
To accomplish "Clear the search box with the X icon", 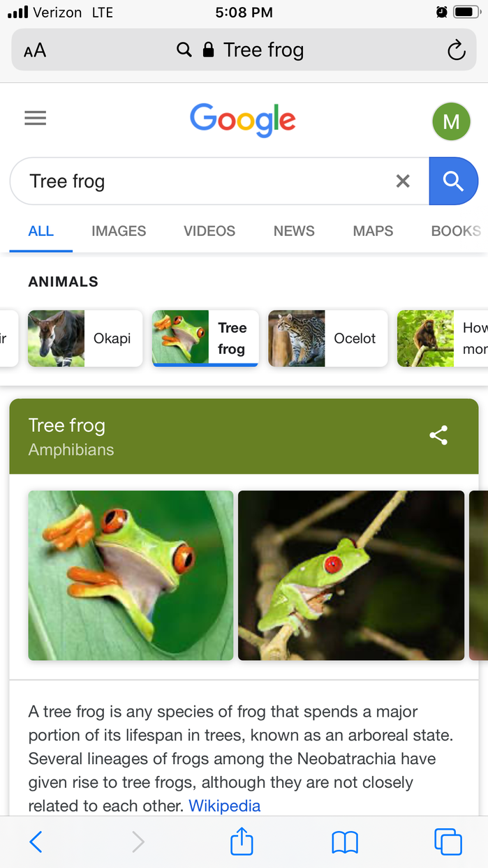I will click(403, 181).
